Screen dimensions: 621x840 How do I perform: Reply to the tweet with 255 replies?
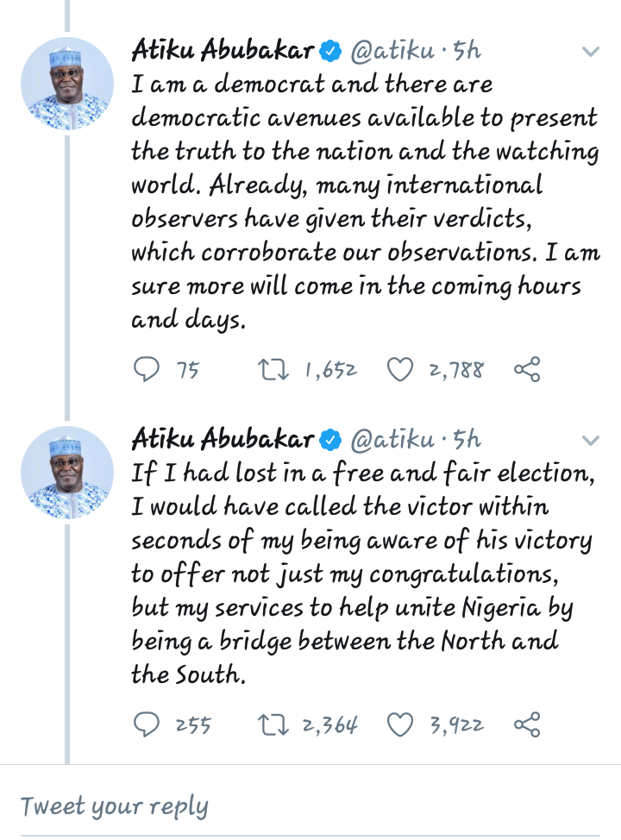(x=147, y=725)
